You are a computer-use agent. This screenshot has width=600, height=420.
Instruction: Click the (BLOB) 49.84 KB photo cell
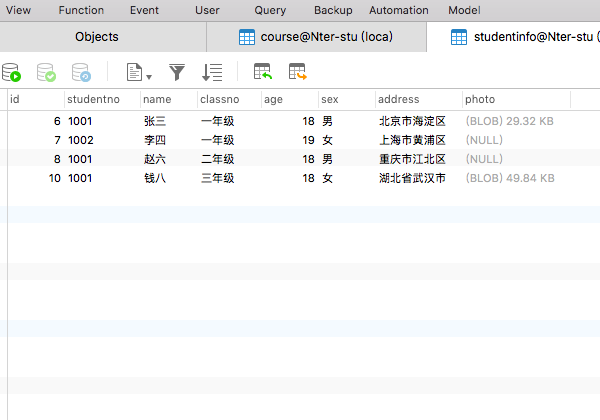coord(510,178)
